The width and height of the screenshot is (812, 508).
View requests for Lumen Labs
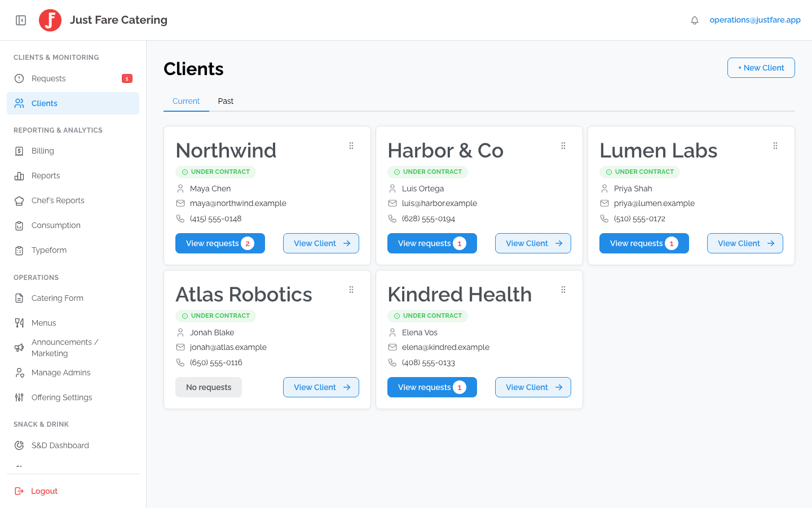coord(644,243)
